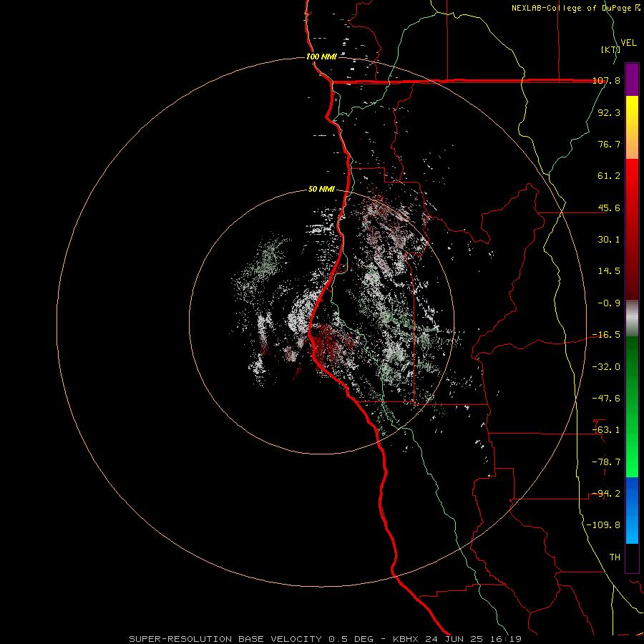Click the green segment of the color bar
Viewport: 644px width, 644px height.
[x=632, y=406]
